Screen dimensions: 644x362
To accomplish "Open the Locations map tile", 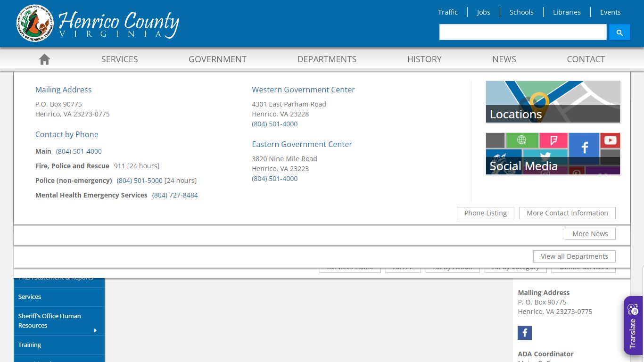I will coord(553,102).
